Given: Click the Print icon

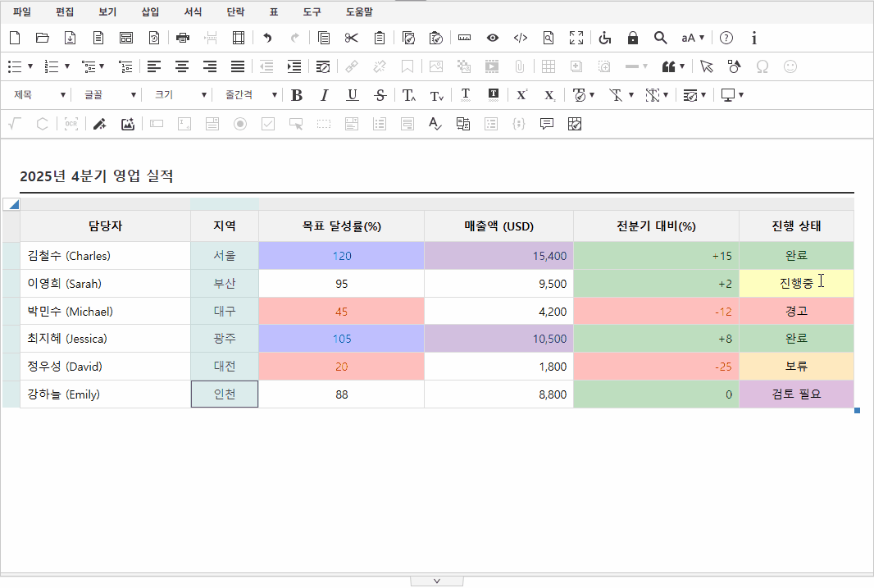Looking at the screenshot, I should 183,38.
